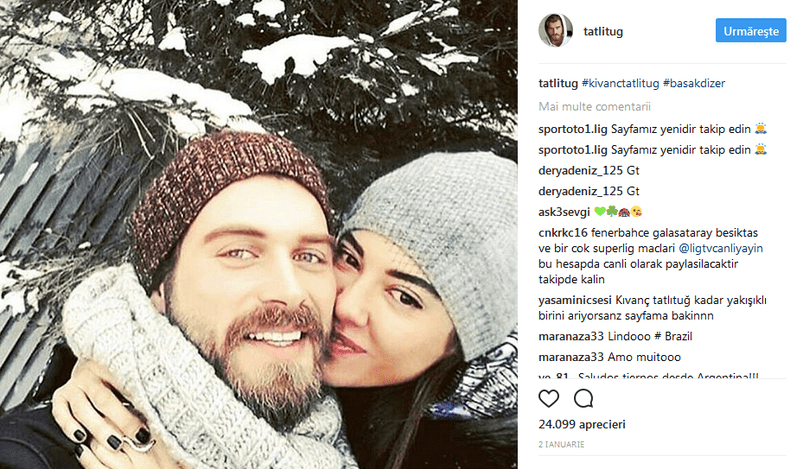Open the comment bubble icon
Image resolution: width=790 pixels, height=469 pixels.
coord(583,398)
